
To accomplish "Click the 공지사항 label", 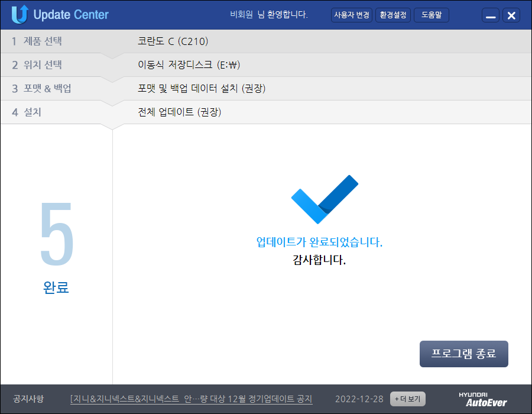I will [28, 399].
